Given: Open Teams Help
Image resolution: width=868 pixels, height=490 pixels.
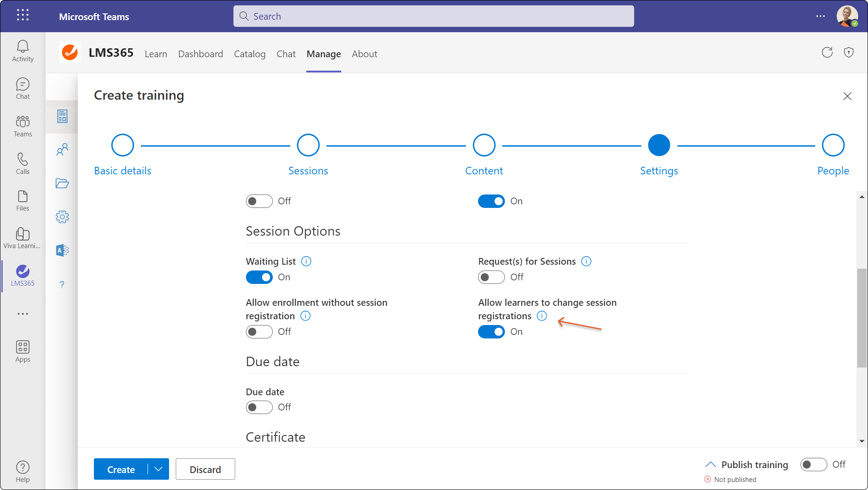Looking at the screenshot, I should pos(23,472).
